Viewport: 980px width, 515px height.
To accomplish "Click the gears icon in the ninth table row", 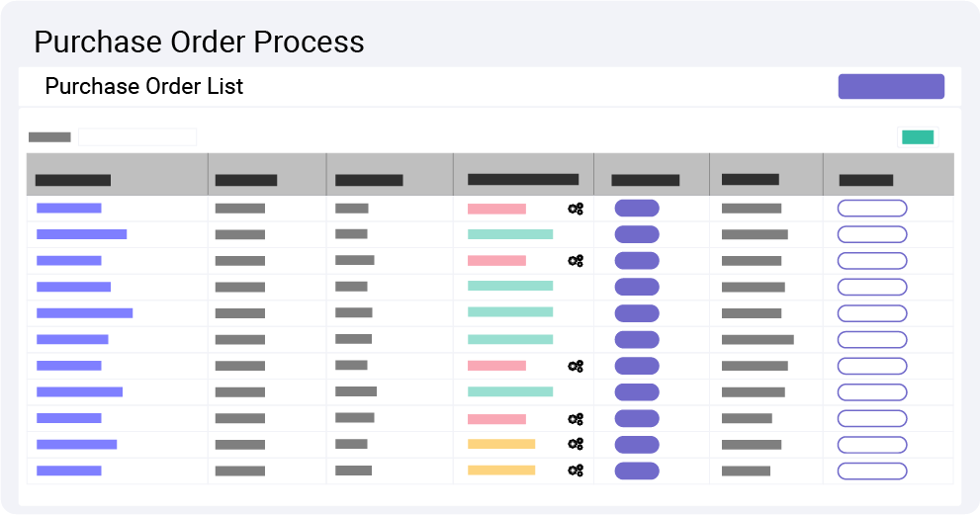I will tap(576, 418).
